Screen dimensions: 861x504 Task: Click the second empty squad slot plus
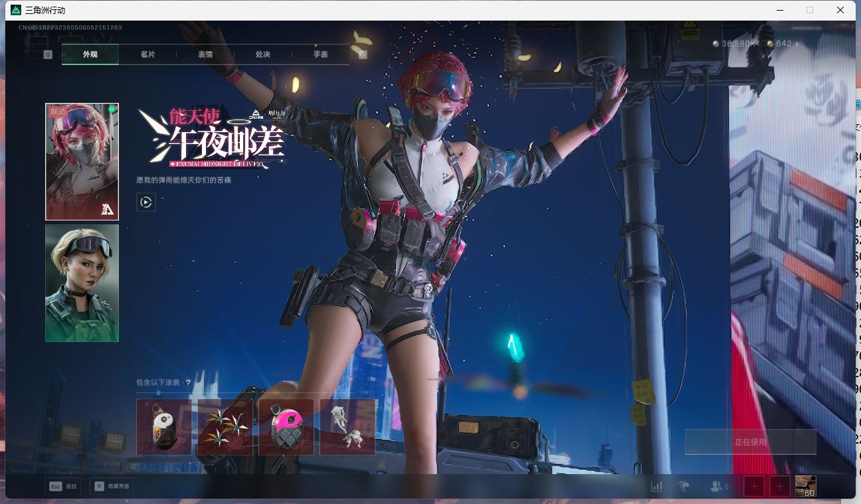tap(779, 486)
